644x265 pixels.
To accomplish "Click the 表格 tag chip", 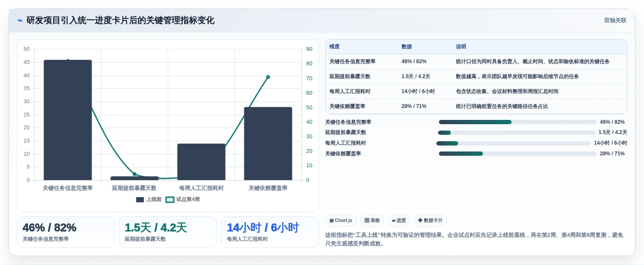I will 372,220.
